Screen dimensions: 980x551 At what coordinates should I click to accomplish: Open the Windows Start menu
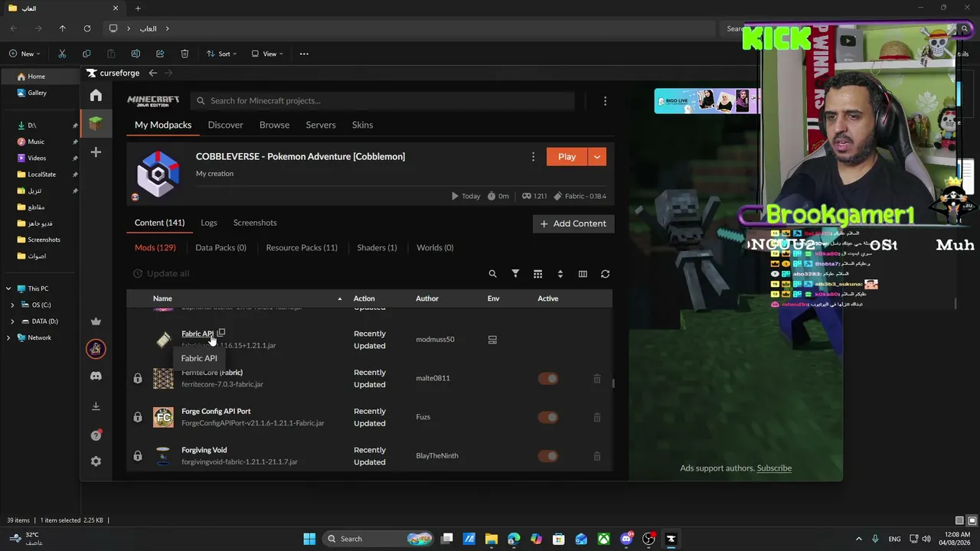(x=309, y=539)
